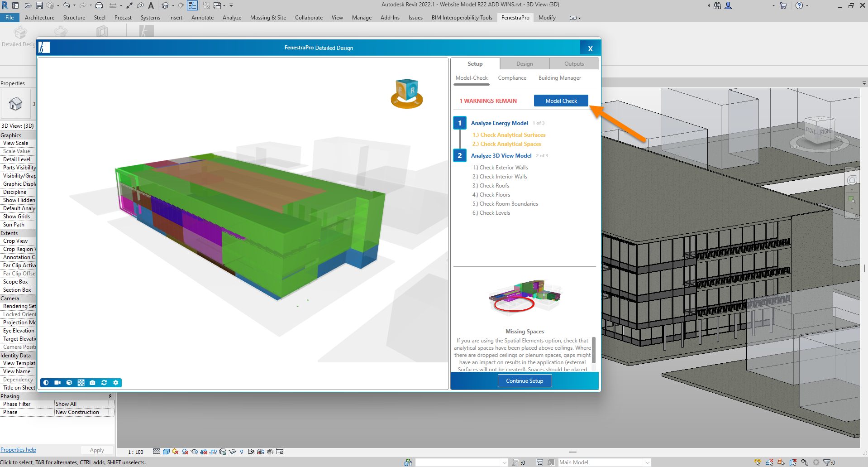The height and width of the screenshot is (467, 868).
Task: Click the Check Exterior Walls item
Action: (500, 168)
